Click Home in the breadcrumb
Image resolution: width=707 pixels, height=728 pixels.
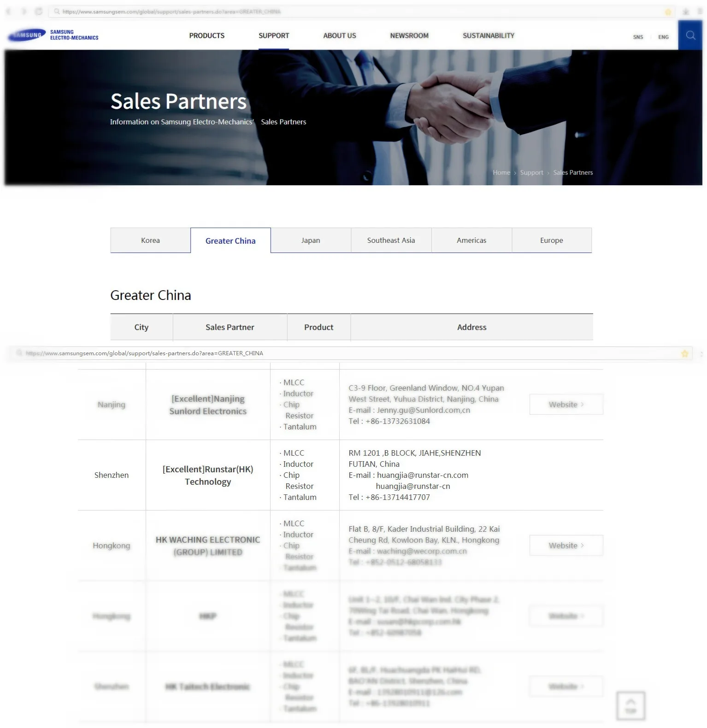click(x=501, y=172)
